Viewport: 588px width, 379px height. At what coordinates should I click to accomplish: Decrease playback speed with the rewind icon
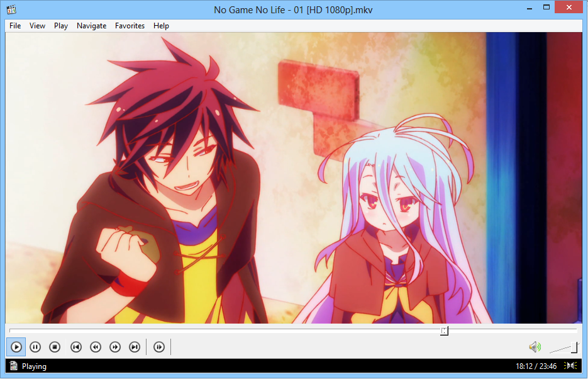point(96,347)
